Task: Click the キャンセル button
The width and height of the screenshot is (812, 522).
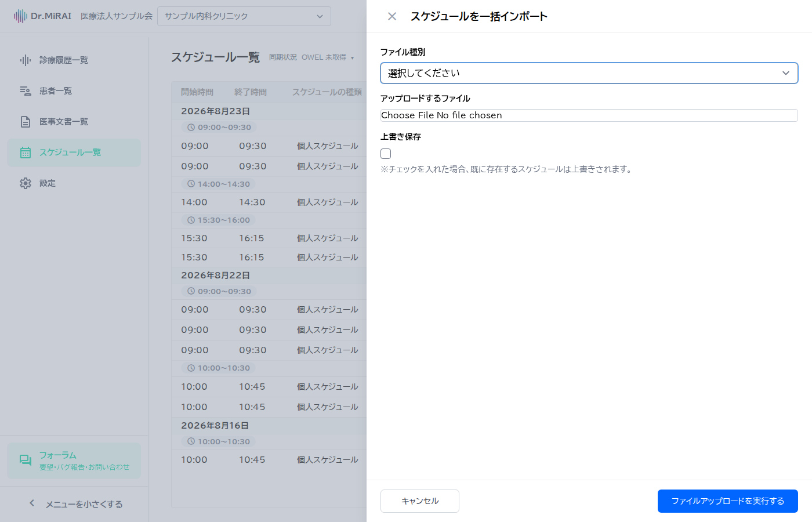Action: tap(420, 501)
